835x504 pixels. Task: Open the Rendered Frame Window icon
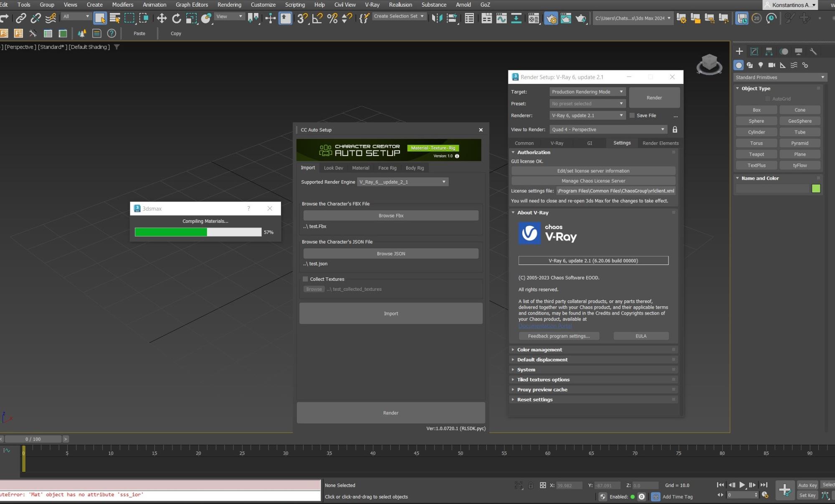point(566,18)
